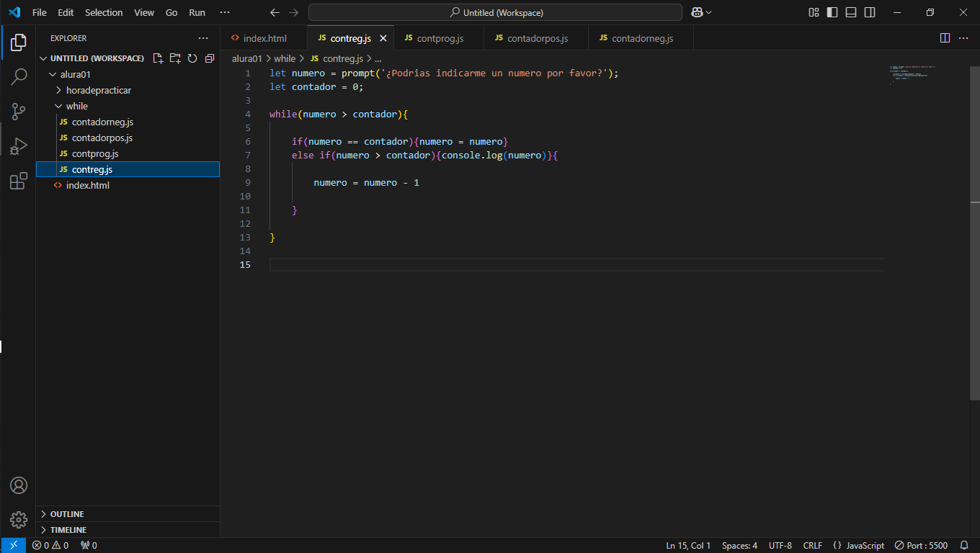Open the Go menu
This screenshot has height=553, width=980.
pyautogui.click(x=171, y=12)
